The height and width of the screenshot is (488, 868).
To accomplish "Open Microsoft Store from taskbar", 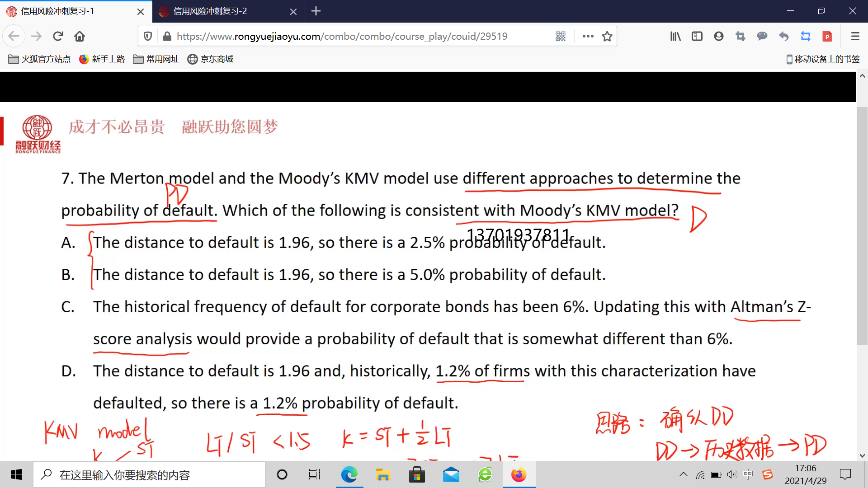I will 417,474.
